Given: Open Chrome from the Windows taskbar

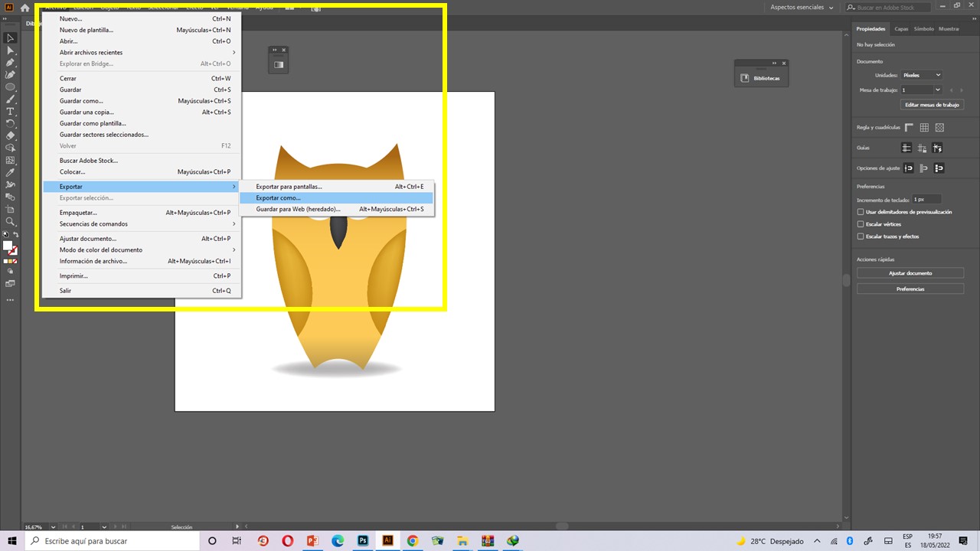Looking at the screenshot, I should (x=413, y=541).
